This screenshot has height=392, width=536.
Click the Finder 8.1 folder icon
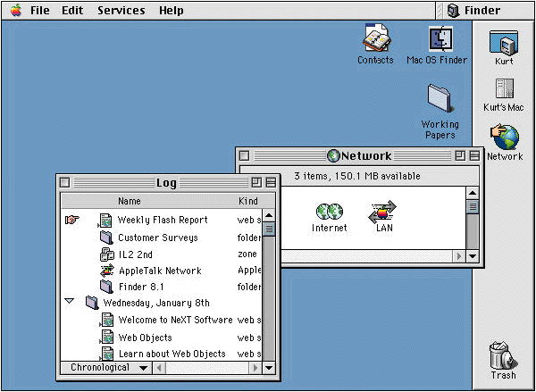click(x=106, y=287)
